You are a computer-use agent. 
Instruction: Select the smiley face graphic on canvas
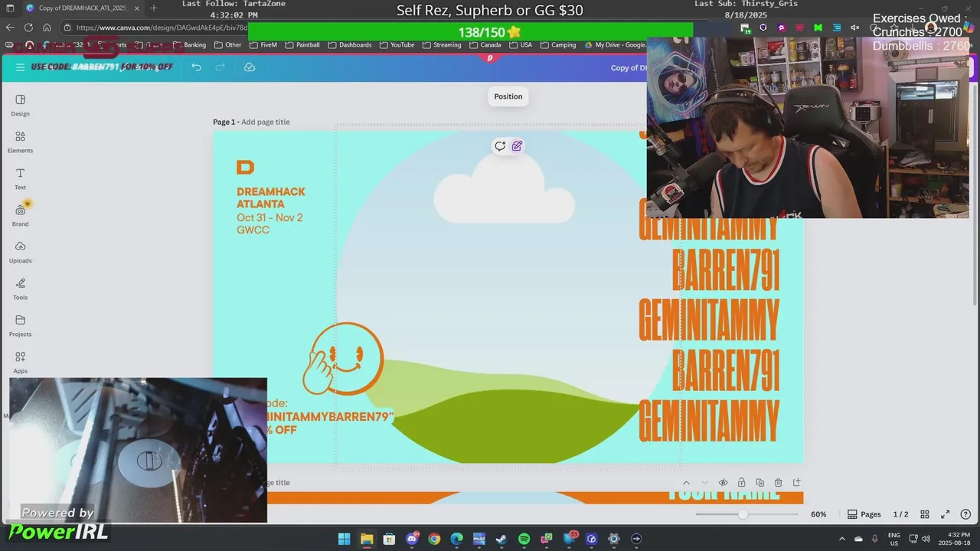pos(344,358)
